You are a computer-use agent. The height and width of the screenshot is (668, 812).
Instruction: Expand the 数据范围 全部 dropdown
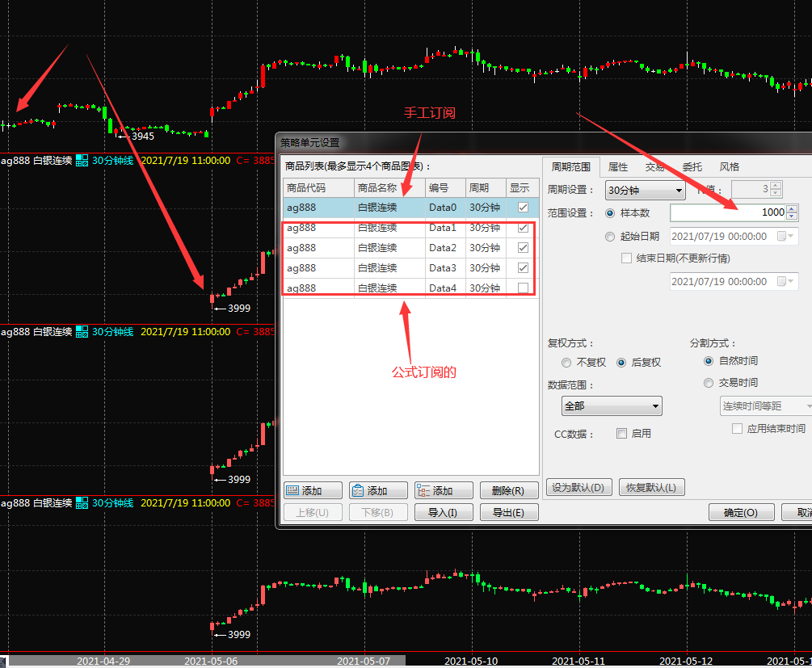point(612,406)
